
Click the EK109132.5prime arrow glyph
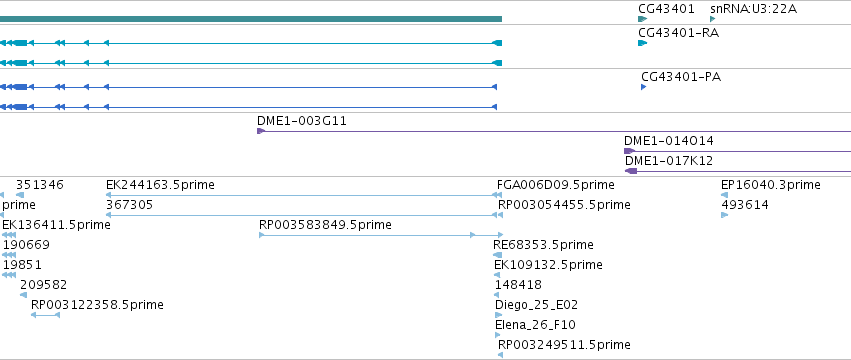[x=497, y=275]
